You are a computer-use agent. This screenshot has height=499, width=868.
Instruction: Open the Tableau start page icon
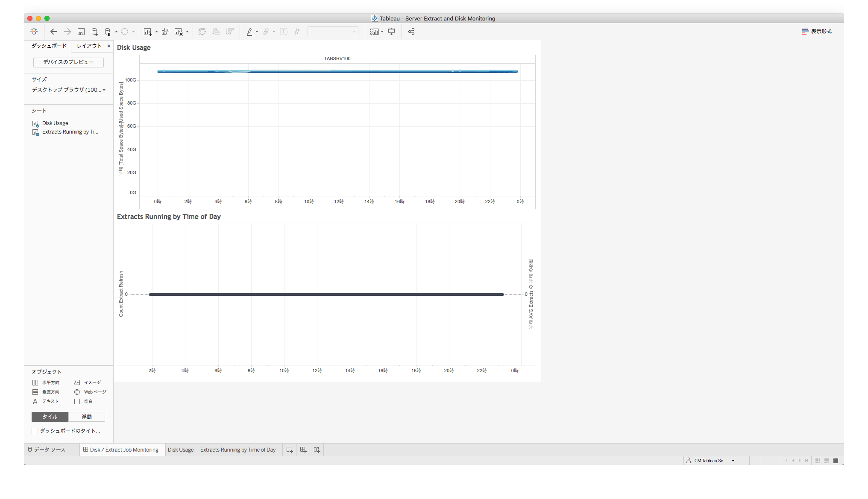click(x=34, y=31)
